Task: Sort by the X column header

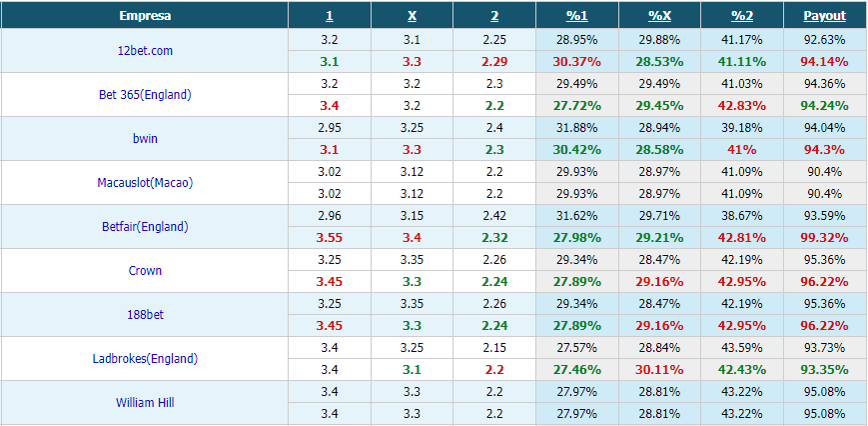Action: (x=412, y=16)
